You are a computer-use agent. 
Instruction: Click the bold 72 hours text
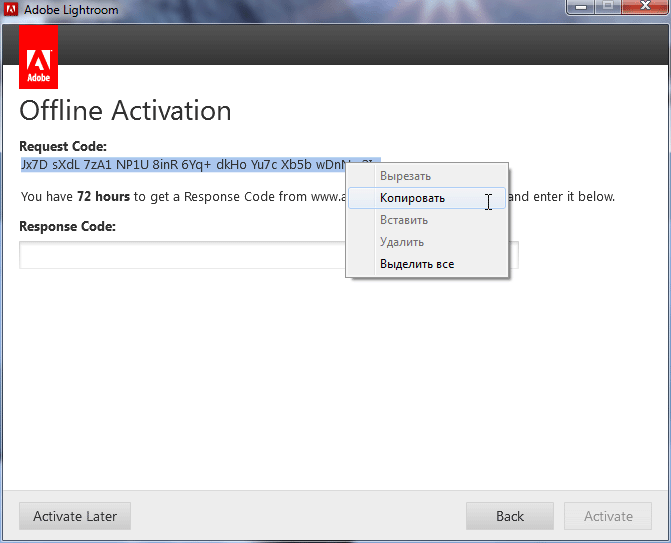[104, 197]
